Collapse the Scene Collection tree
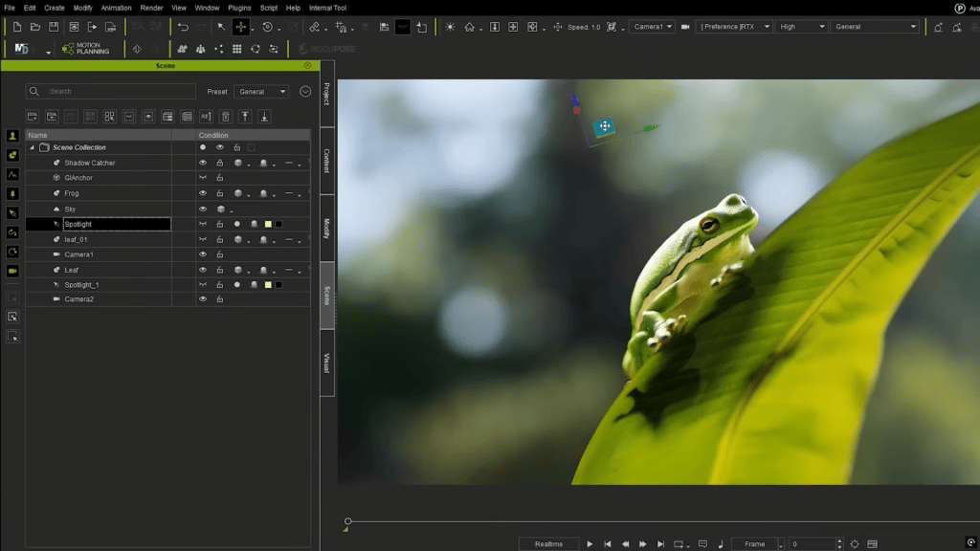This screenshot has height=551, width=980. coord(32,147)
